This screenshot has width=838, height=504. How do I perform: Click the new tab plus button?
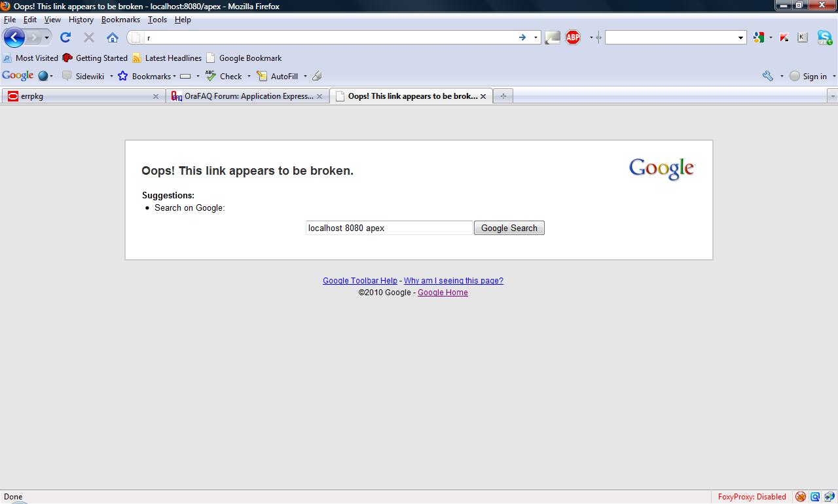503,96
